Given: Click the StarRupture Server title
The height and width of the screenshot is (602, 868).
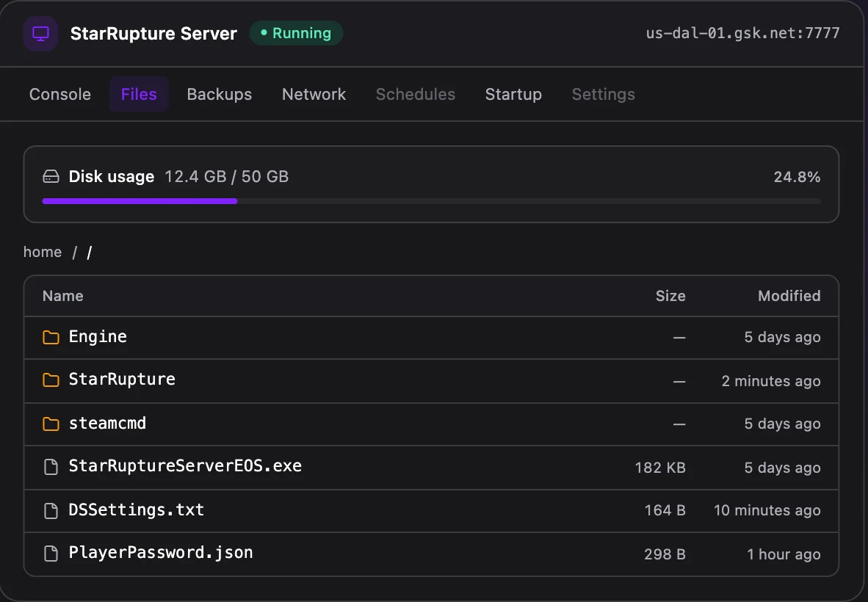Looking at the screenshot, I should 153,34.
